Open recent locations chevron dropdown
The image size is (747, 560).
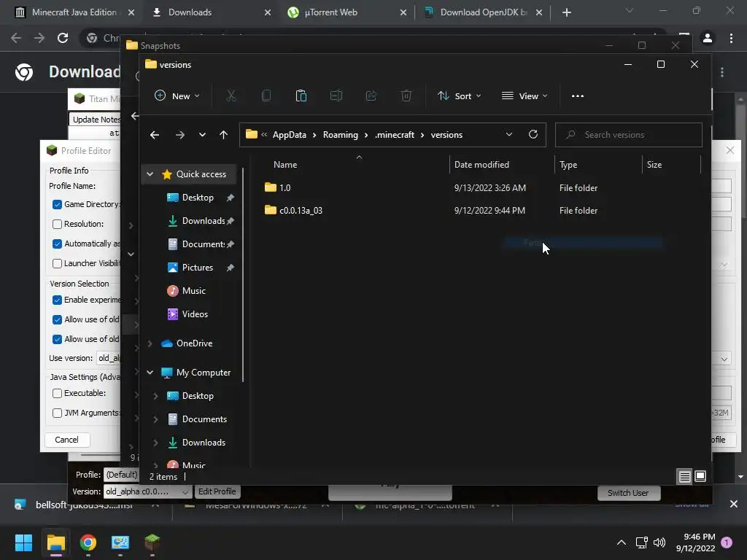[x=203, y=135]
